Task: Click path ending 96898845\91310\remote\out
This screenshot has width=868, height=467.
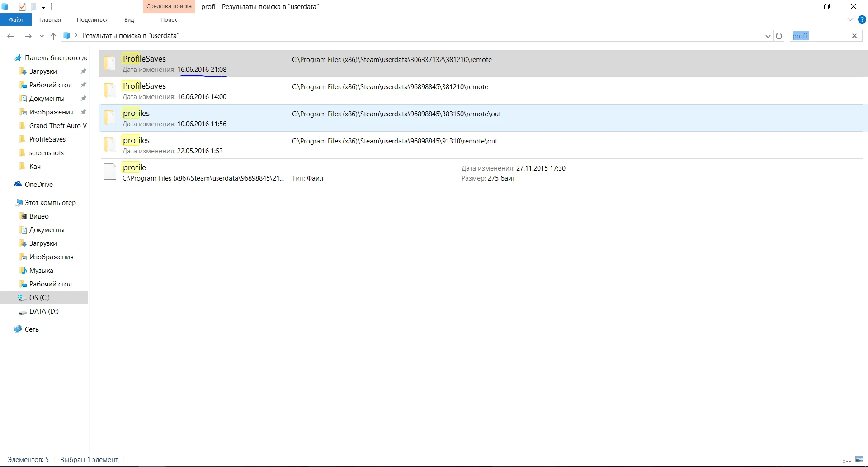Action: click(x=395, y=141)
